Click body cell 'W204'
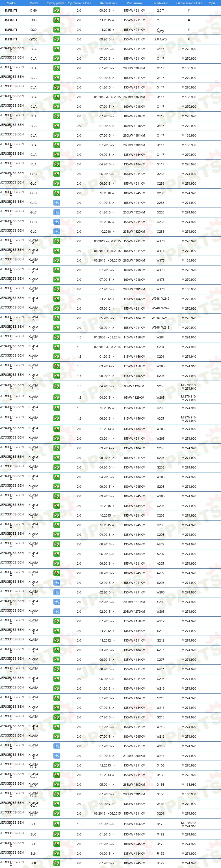 click(161, 337)
